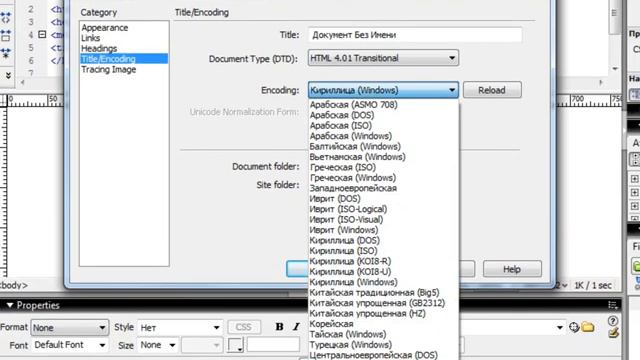Toggle Bold formatting in Properties
640x360 pixels.
click(x=280, y=327)
